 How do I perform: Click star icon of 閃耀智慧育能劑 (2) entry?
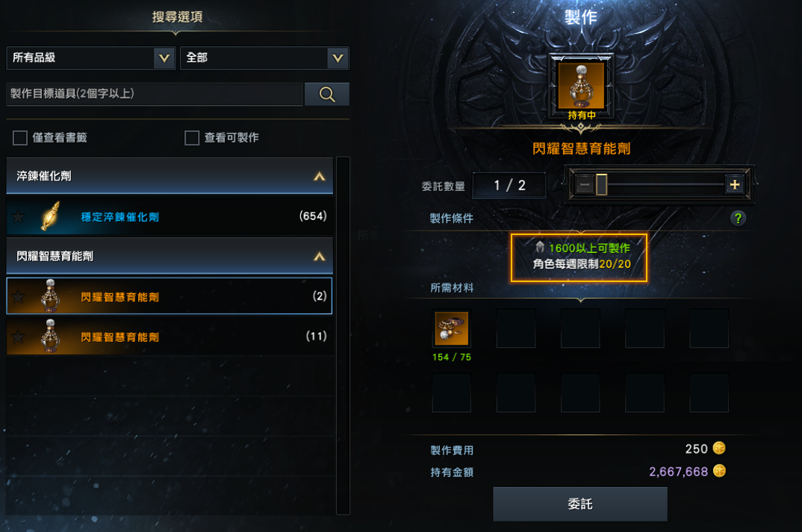point(19,296)
